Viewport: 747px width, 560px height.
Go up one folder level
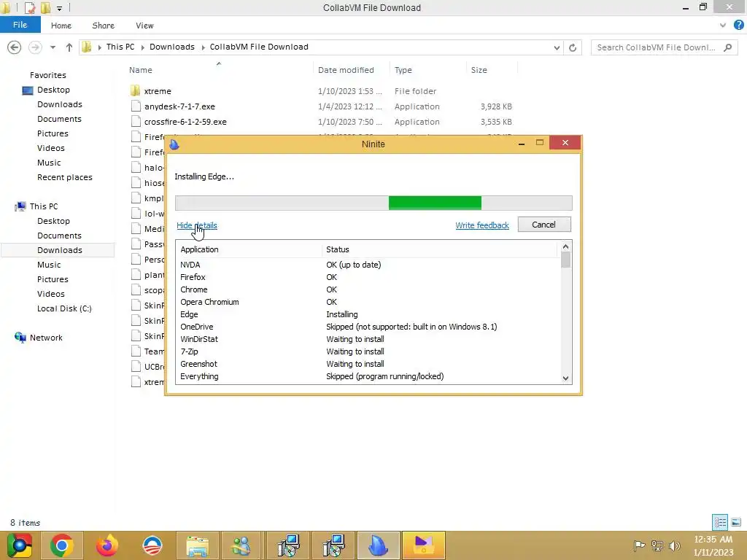pyautogui.click(x=69, y=47)
